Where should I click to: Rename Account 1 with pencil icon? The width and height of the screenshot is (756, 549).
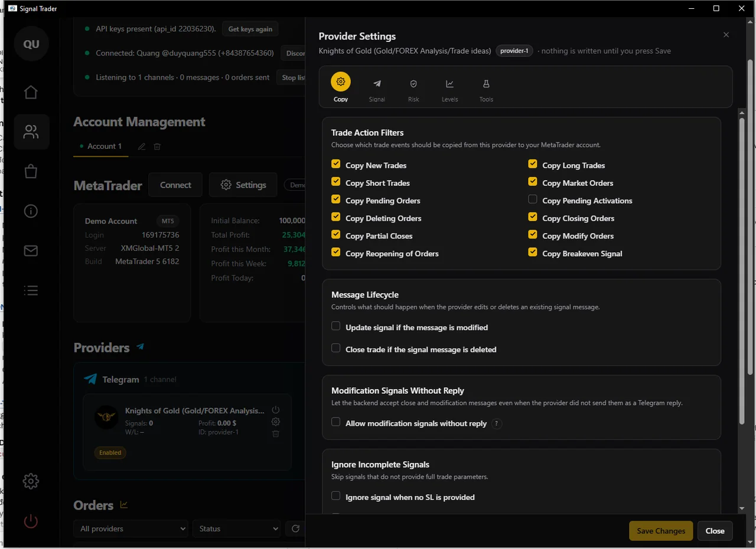(142, 146)
